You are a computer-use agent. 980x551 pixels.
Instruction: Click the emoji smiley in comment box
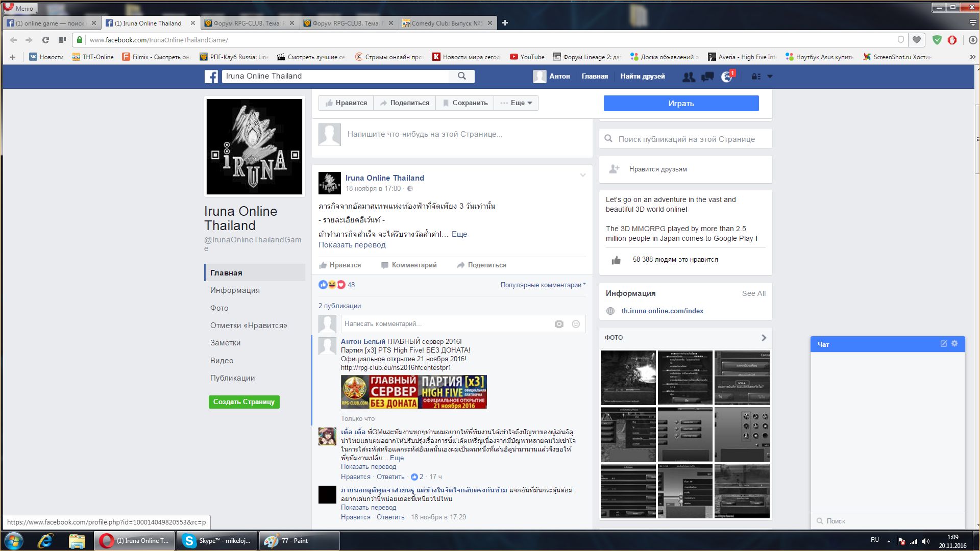[576, 324]
